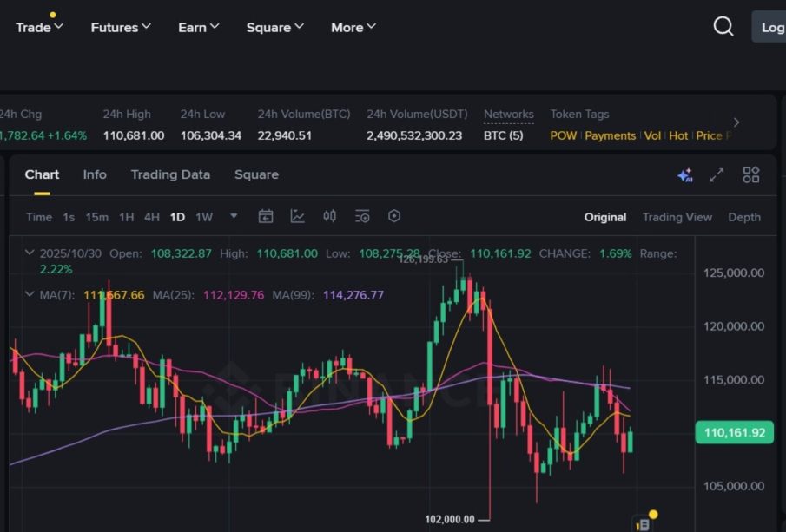Open the chart display settings icon
This screenshot has height=532, width=786.
point(362,217)
